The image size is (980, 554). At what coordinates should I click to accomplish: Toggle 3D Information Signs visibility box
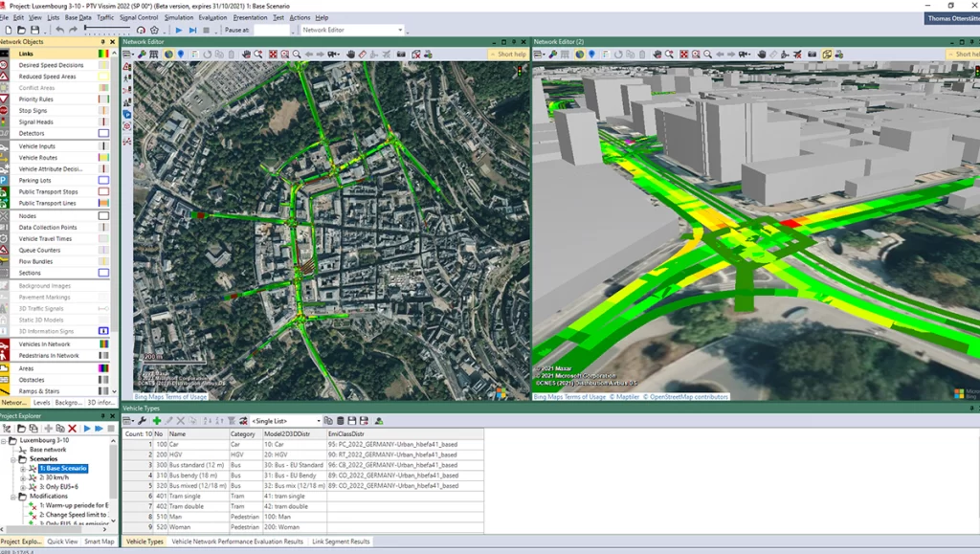(103, 331)
